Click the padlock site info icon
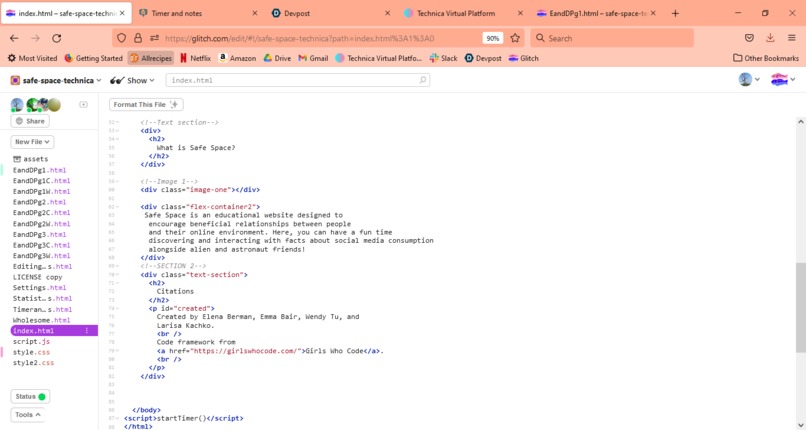The height and width of the screenshot is (430, 806). [138, 38]
